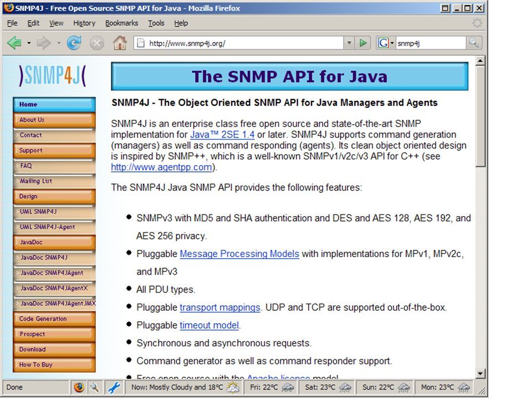This screenshot has height=399, width=532.
Task: Open the Help menu
Action: click(x=181, y=23)
